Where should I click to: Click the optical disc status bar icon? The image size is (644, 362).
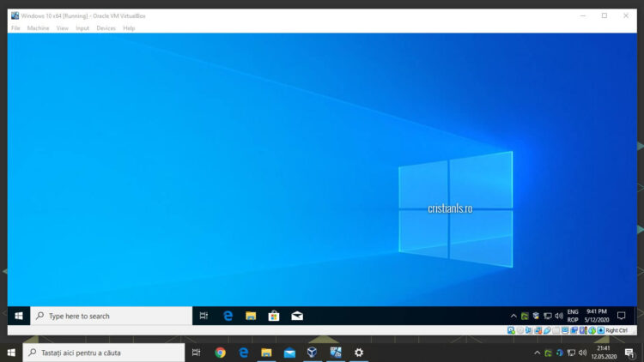coord(520,330)
